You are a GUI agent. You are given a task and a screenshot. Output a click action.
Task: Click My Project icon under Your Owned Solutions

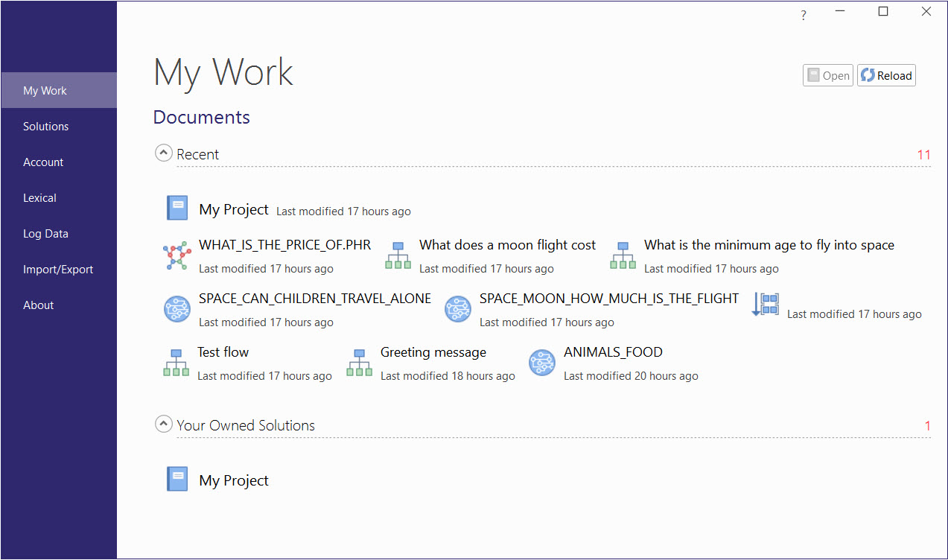[177, 479]
